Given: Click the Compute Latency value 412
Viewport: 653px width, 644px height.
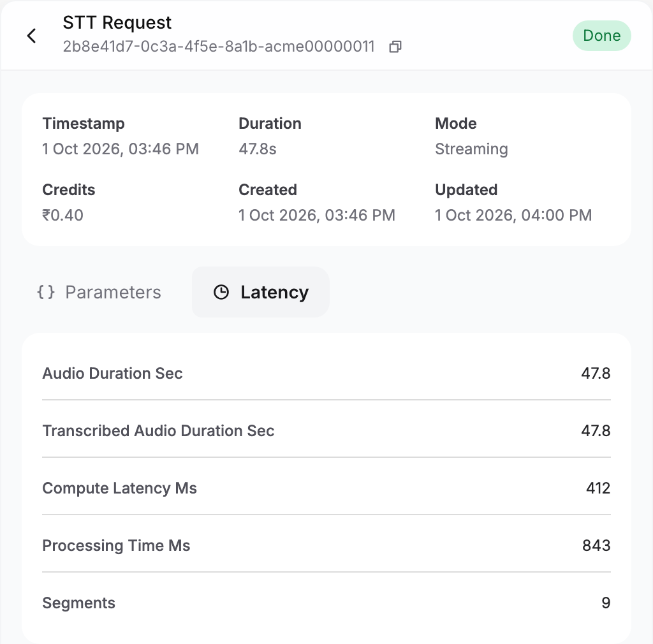Looking at the screenshot, I should tap(598, 488).
